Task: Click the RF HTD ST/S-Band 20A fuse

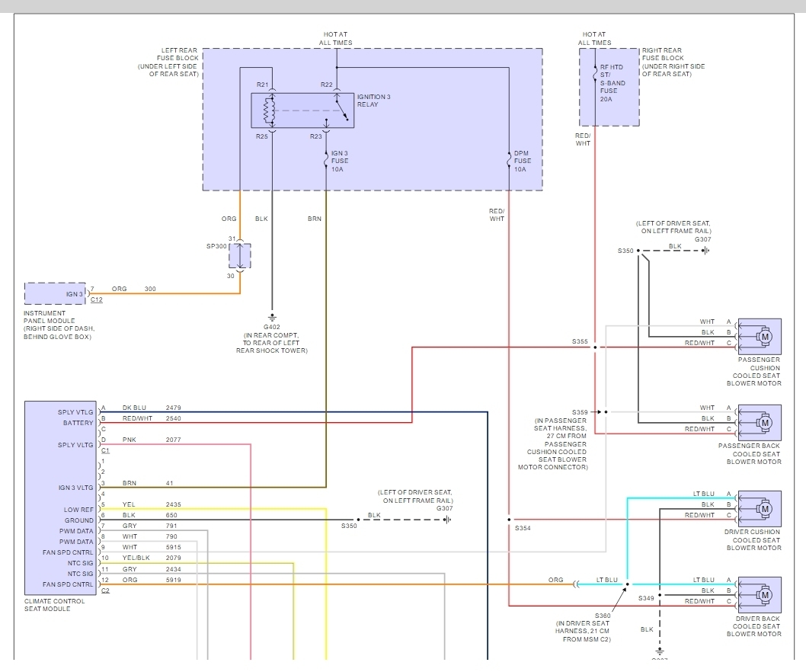Action: tap(595, 75)
